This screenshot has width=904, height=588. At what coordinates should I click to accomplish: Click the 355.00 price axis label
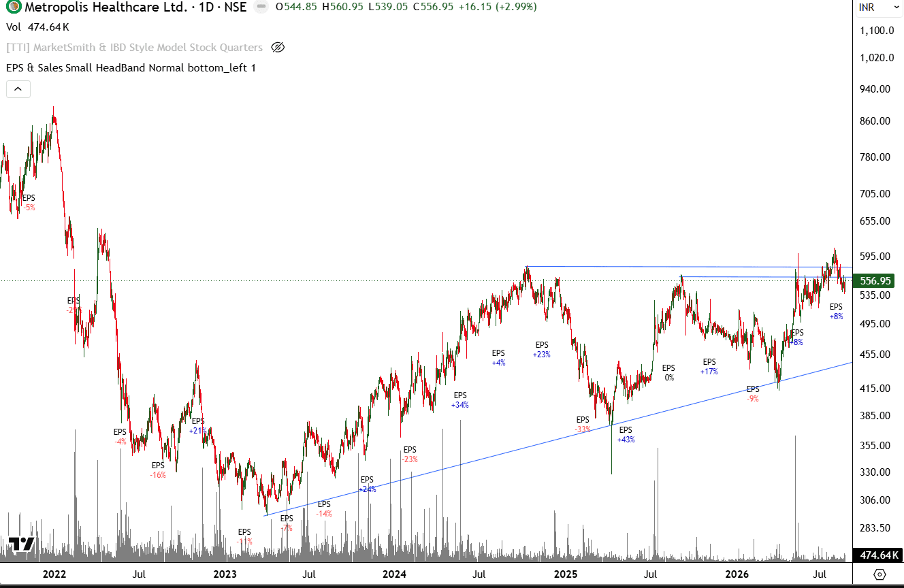click(877, 445)
